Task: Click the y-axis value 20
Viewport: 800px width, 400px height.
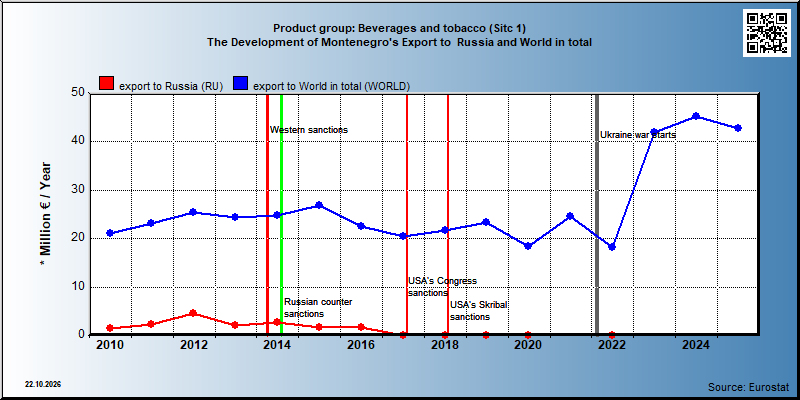Action: (x=77, y=238)
